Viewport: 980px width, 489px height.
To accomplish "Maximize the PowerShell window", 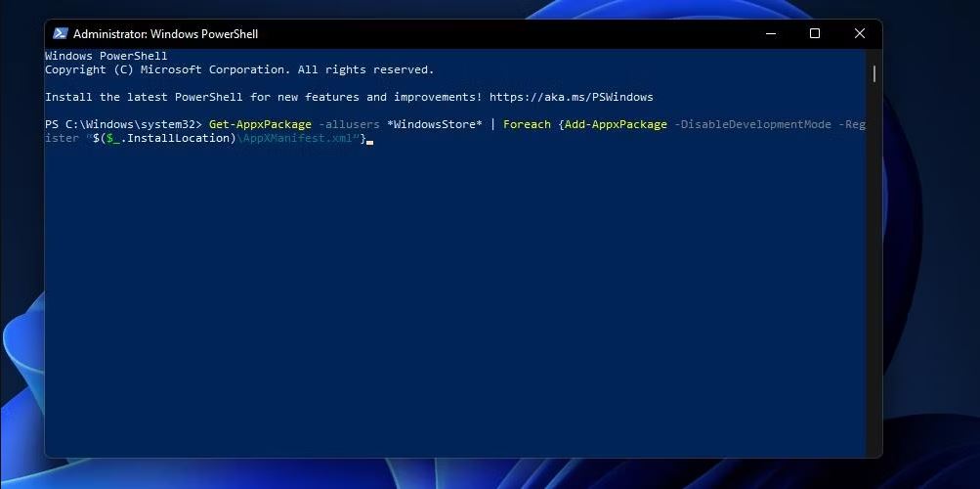I will 814,34.
